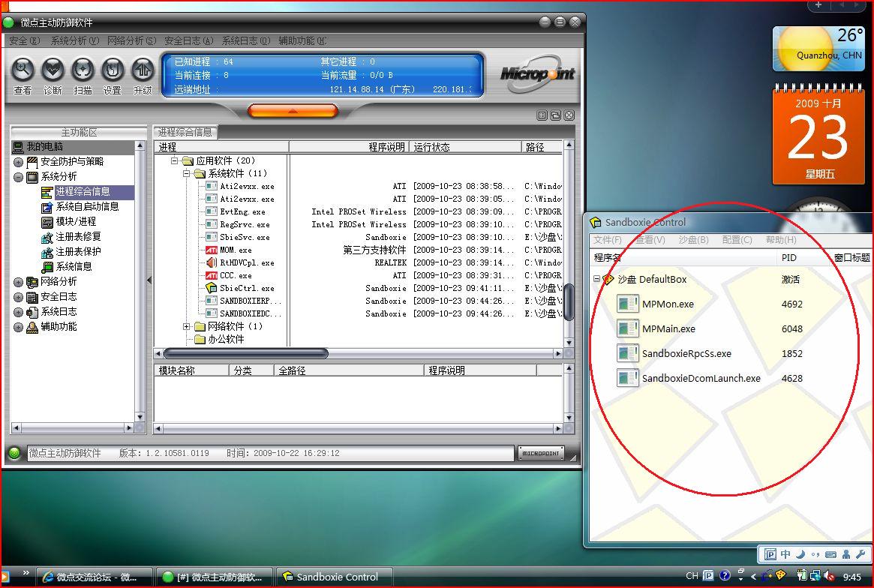874x588 pixels.
Task: Click the calendar gadget showing 23
Action: click(x=818, y=135)
